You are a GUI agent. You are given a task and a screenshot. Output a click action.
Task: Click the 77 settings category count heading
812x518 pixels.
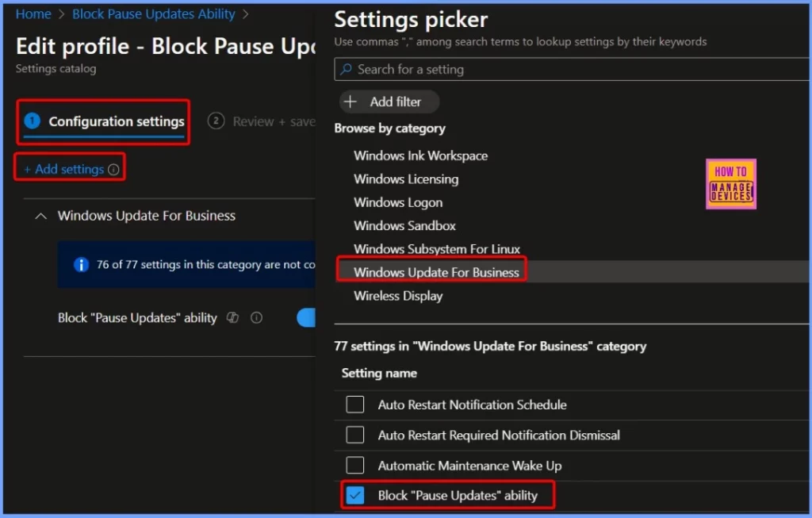[x=490, y=346]
